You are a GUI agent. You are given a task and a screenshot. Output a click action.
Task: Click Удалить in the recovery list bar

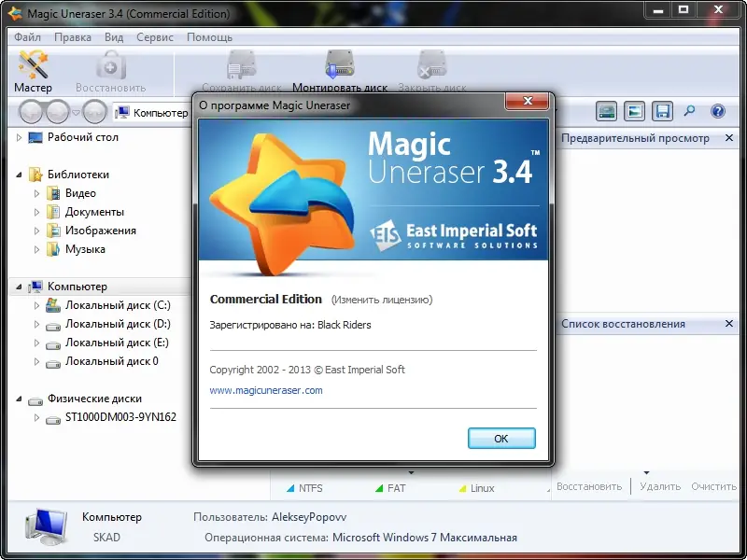pos(660,486)
